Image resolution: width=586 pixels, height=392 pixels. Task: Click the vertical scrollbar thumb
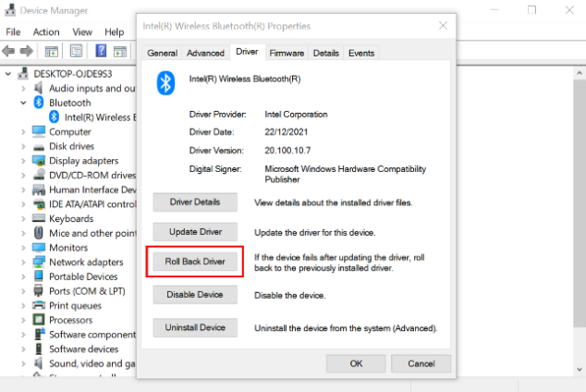coord(580,202)
